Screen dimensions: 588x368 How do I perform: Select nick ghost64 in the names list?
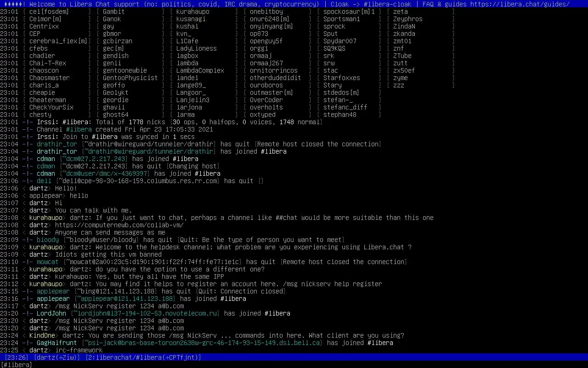(x=116, y=115)
